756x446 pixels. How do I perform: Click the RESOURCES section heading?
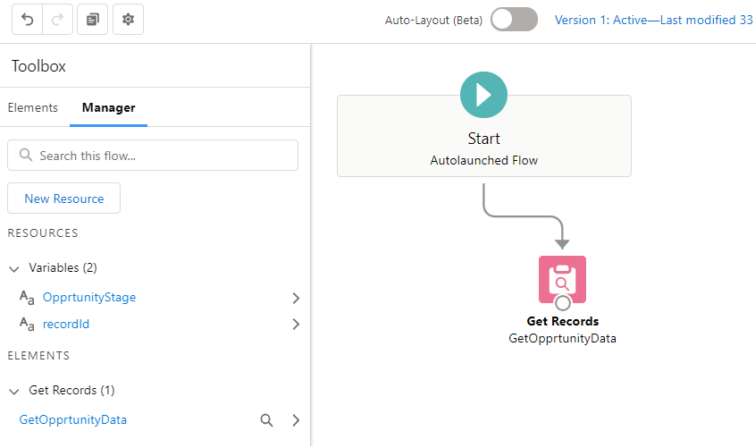42,233
